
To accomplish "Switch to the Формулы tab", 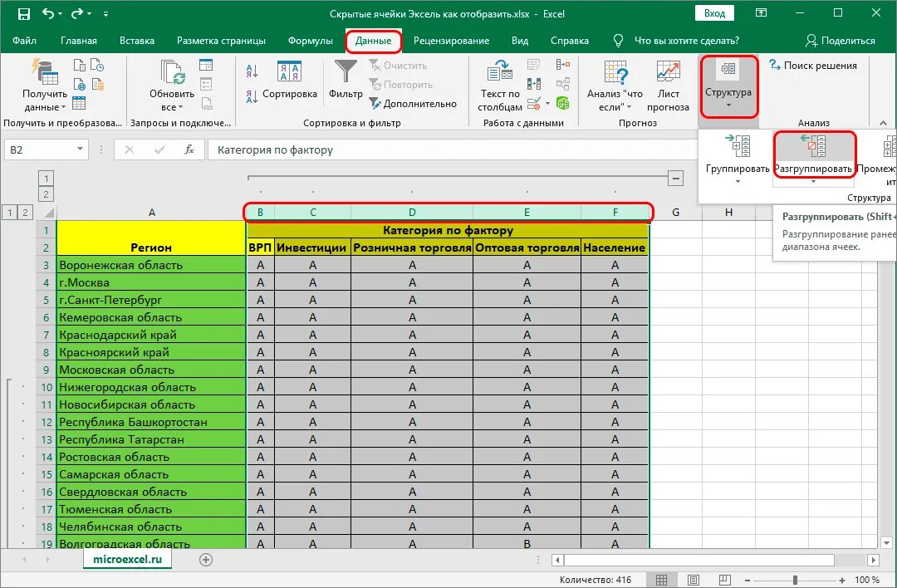I will pyautogui.click(x=310, y=41).
